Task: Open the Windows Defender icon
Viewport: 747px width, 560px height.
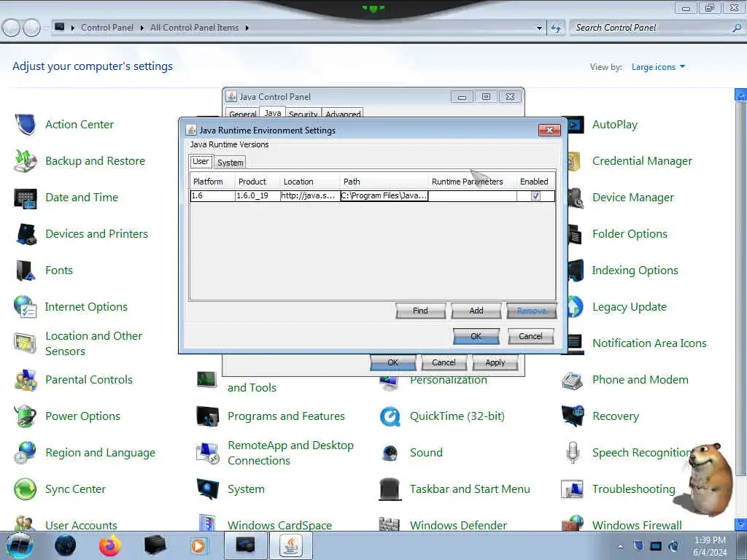Action: coord(390,524)
